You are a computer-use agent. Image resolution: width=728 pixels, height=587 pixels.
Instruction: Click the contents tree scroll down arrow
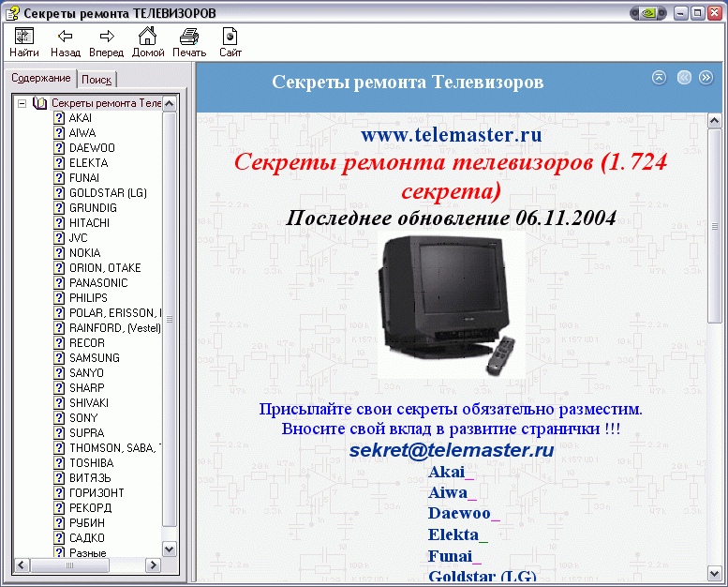pyautogui.click(x=170, y=549)
